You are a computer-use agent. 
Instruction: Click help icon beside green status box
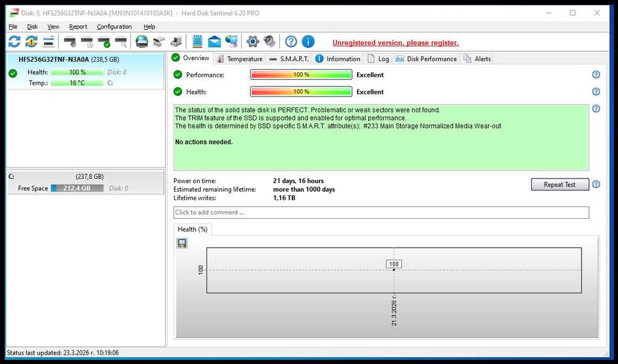click(x=596, y=108)
